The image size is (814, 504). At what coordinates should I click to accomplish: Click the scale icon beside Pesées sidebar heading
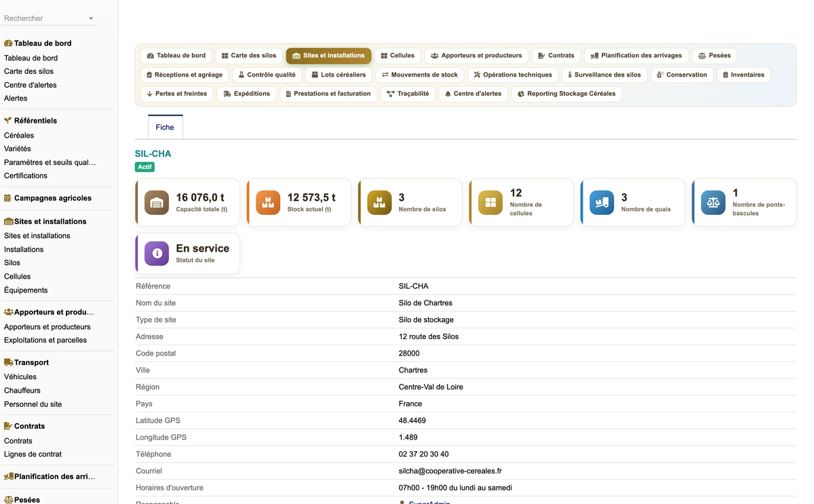(x=9, y=499)
